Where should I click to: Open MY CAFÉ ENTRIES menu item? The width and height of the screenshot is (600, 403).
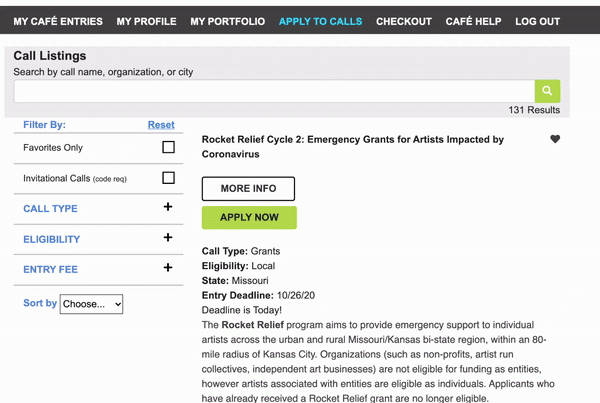[58, 21]
